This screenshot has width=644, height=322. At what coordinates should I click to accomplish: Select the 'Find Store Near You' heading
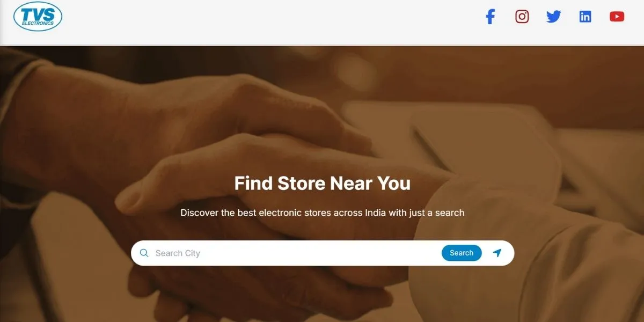tap(322, 184)
